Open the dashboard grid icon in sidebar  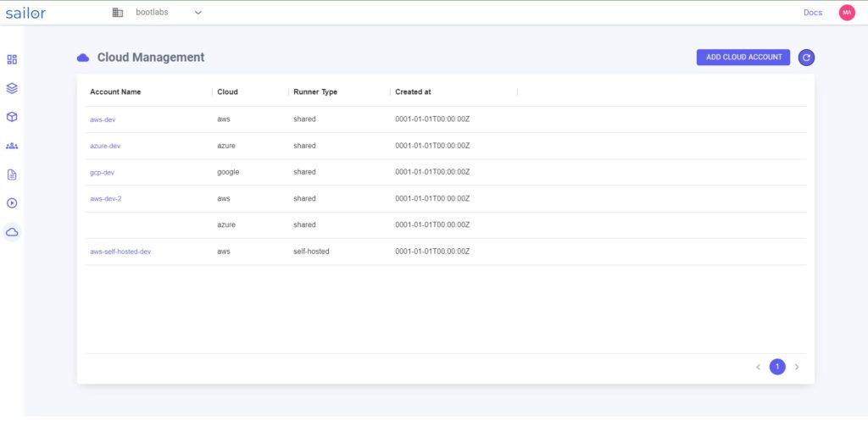(12, 59)
